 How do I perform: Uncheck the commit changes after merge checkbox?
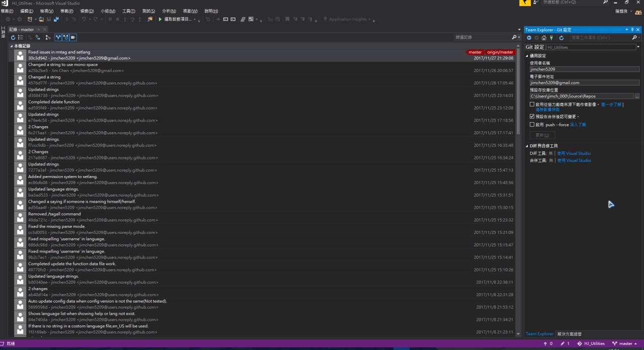point(532,116)
